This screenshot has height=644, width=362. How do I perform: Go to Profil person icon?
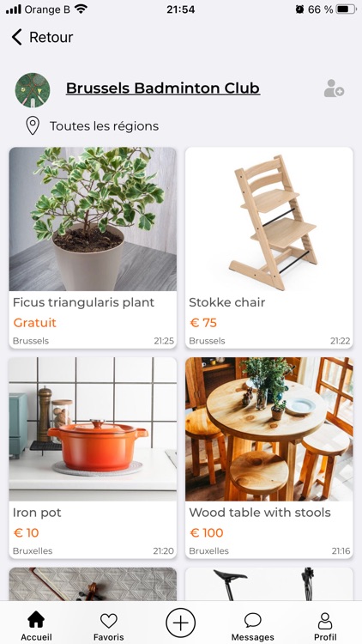tap(325, 621)
